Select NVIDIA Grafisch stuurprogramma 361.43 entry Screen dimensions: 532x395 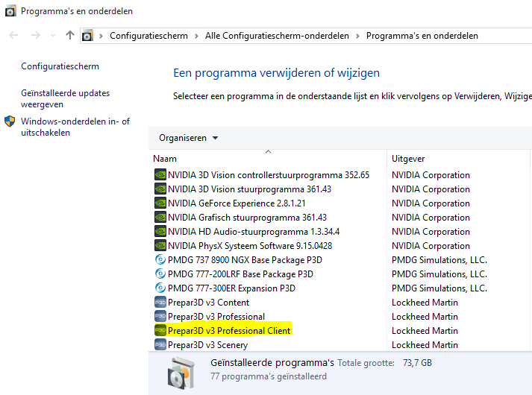coord(247,218)
